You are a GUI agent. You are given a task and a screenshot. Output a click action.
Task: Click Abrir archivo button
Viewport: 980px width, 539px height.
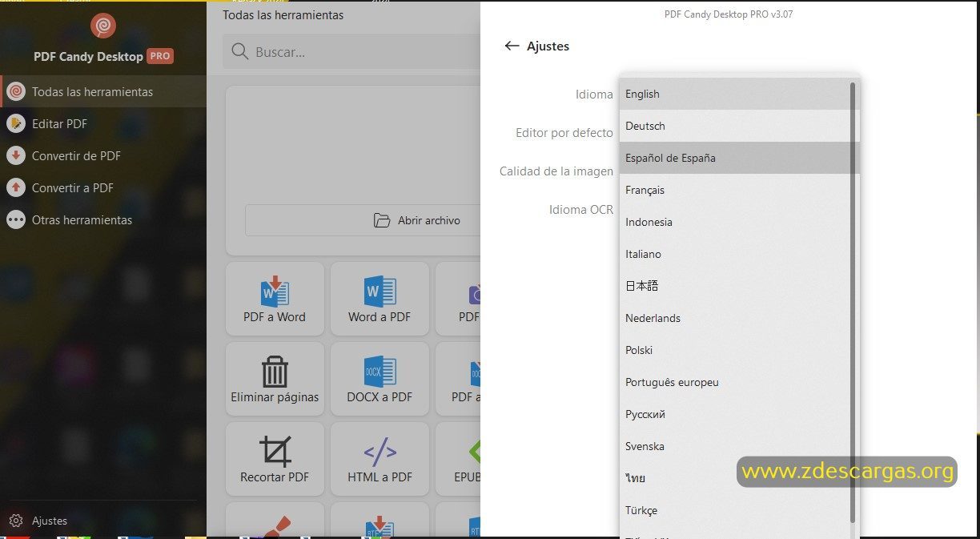click(363, 220)
